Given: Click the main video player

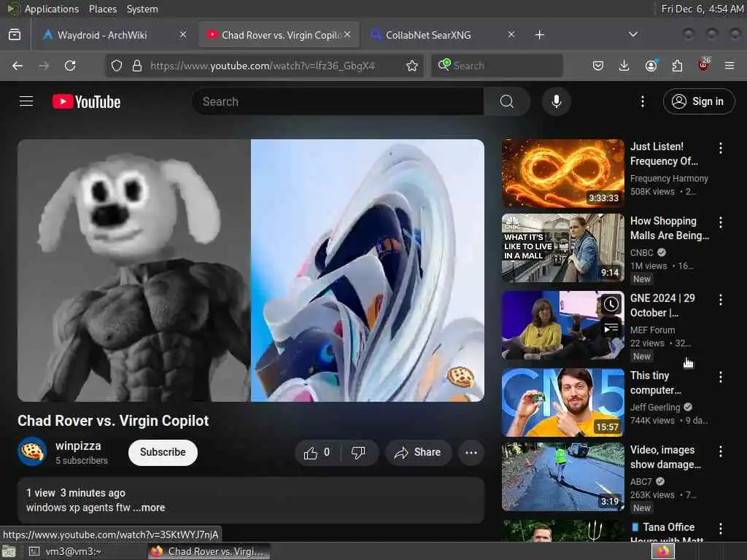Looking at the screenshot, I should pyautogui.click(x=251, y=271).
